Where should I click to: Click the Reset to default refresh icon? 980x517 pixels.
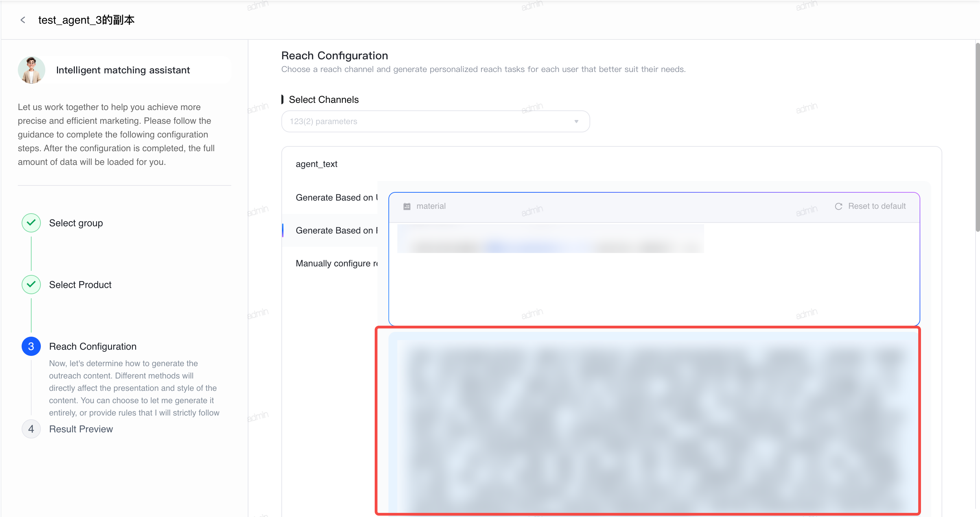tap(839, 206)
